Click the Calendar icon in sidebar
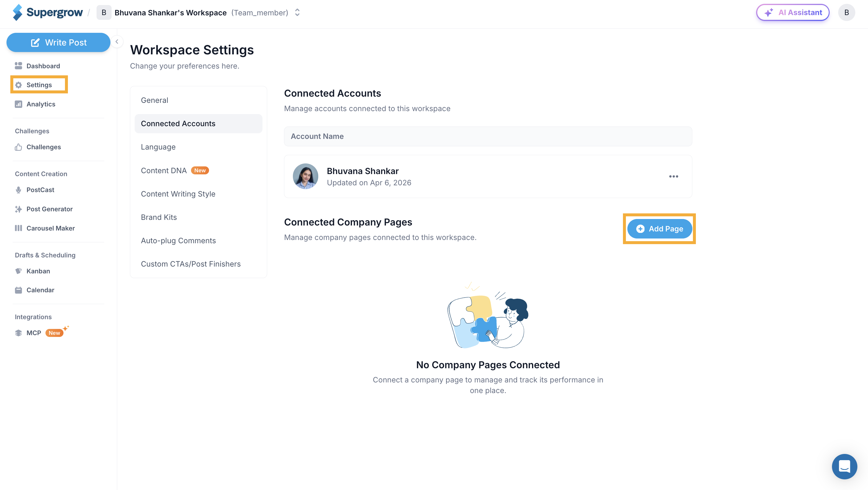 click(18, 290)
